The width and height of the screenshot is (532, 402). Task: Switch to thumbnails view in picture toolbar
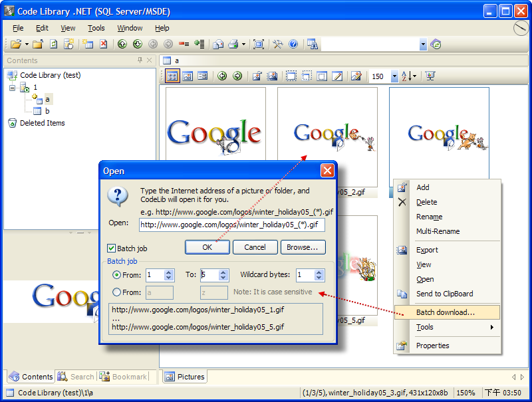coord(172,76)
